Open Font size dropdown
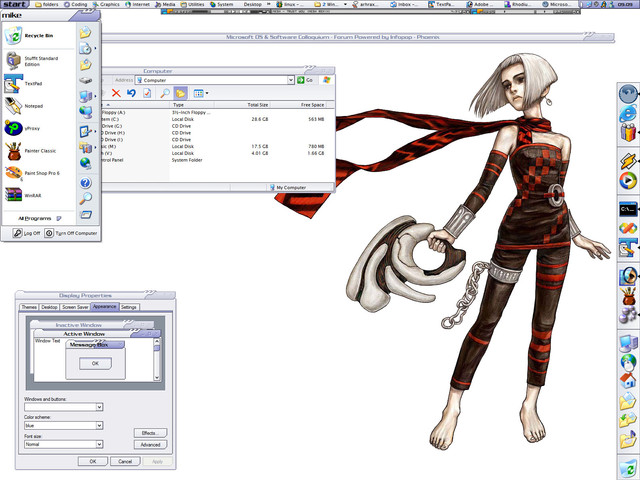Screen dimensions: 640x480 (99, 444)
